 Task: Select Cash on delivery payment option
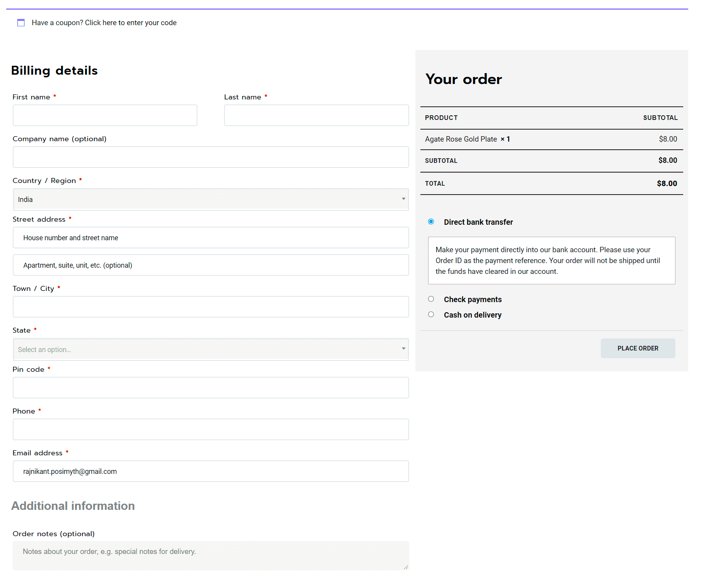click(431, 314)
